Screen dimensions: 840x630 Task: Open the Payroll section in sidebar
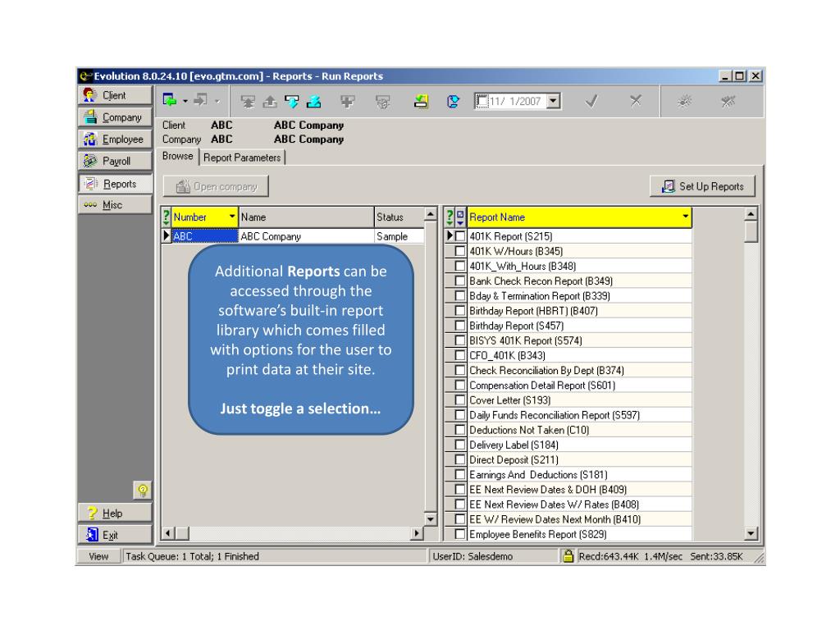[x=115, y=162]
